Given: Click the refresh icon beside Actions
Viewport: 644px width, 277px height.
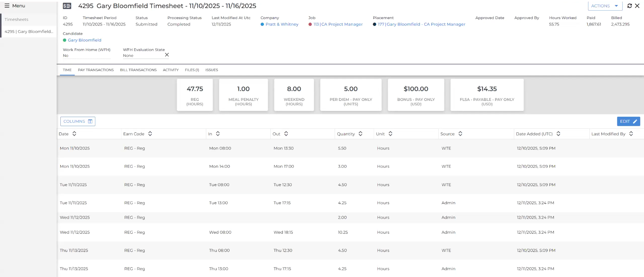Looking at the screenshot, I should [x=630, y=6].
